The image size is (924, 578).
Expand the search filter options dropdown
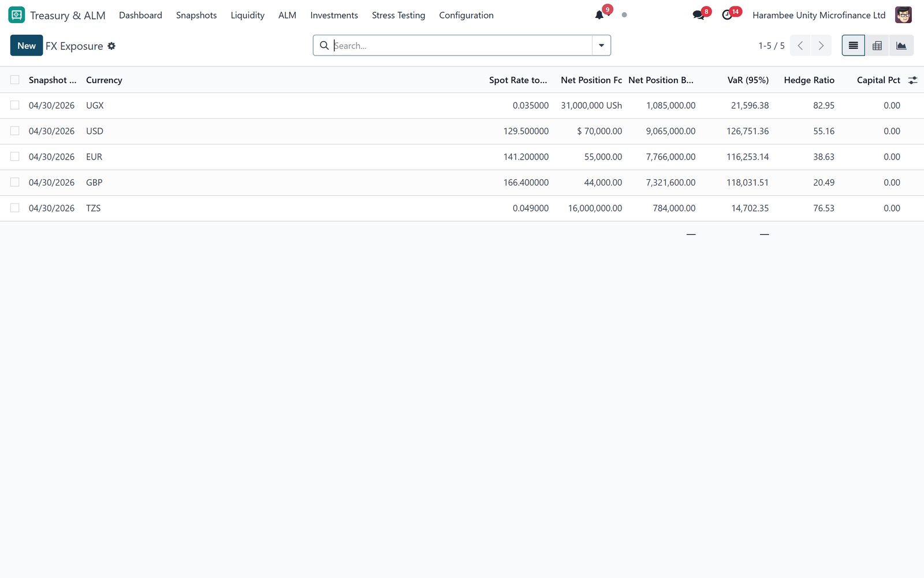[x=601, y=46]
